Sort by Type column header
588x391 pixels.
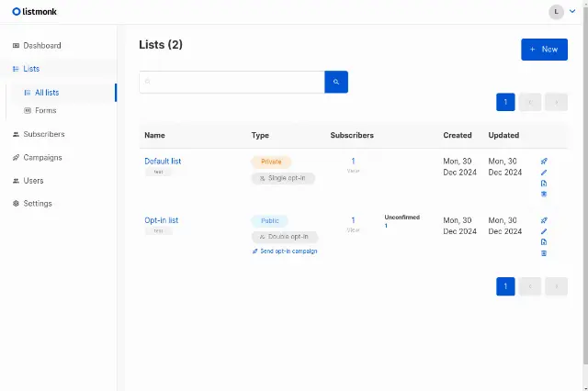pyautogui.click(x=260, y=135)
